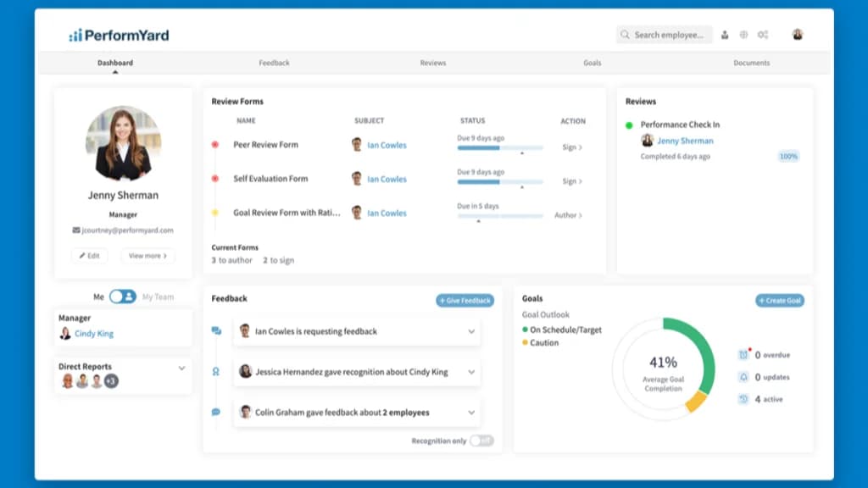Click the Performance Check In title
The width and height of the screenshot is (868, 488).
click(x=680, y=125)
